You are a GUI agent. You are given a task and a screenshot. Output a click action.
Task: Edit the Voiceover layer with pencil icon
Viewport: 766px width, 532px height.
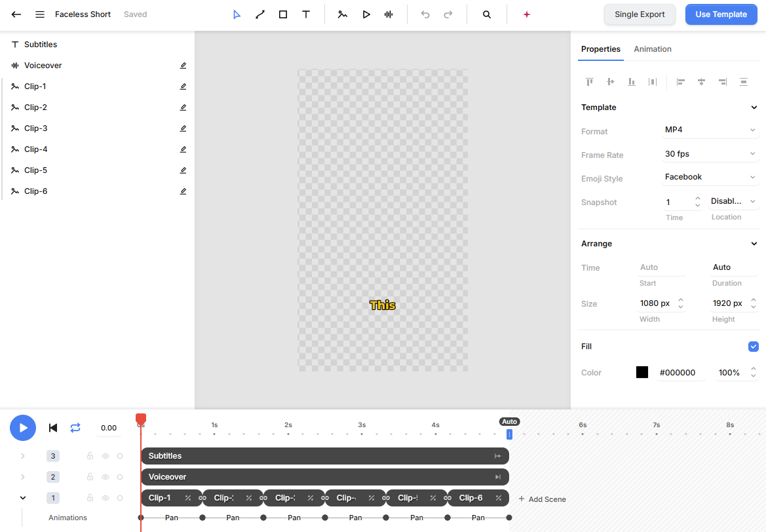coord(183,66)
